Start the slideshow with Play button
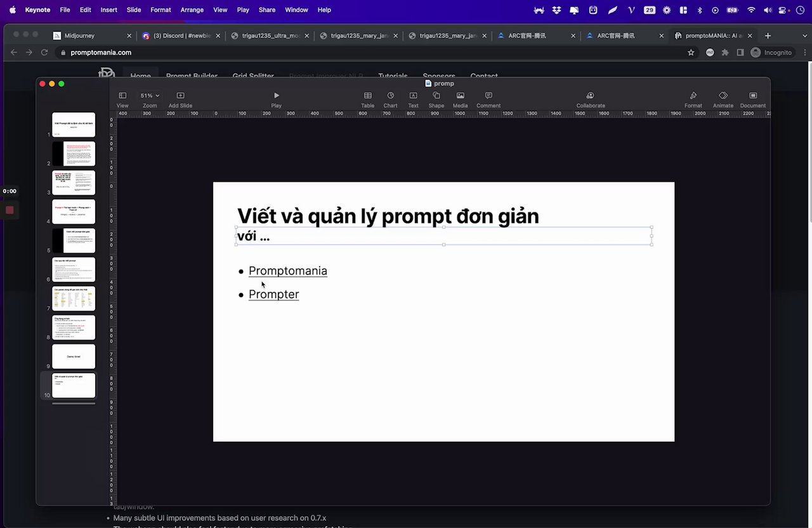 [276, 100]
